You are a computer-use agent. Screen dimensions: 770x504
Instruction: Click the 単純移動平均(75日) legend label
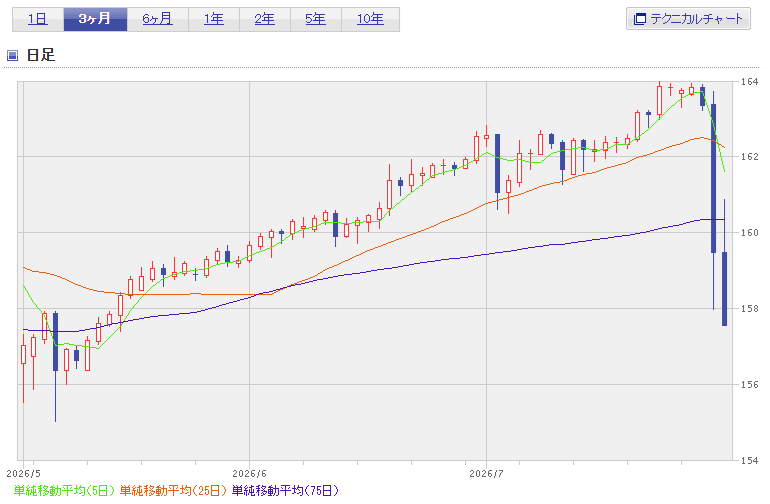pos(285,490)
